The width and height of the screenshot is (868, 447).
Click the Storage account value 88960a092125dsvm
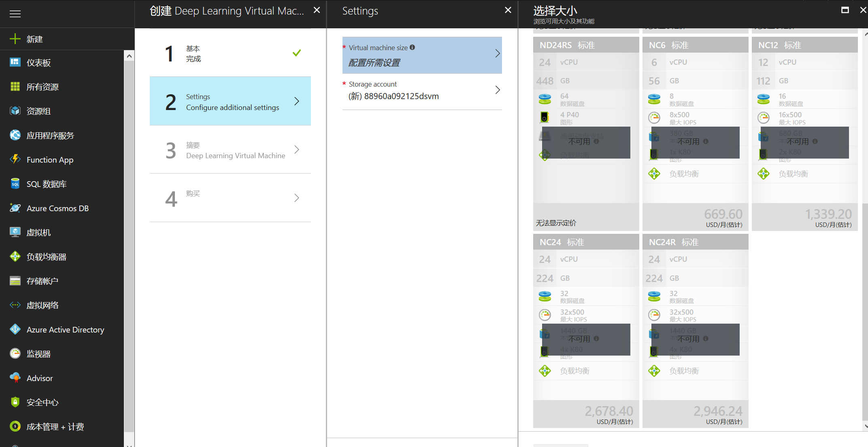pos(394,96)
